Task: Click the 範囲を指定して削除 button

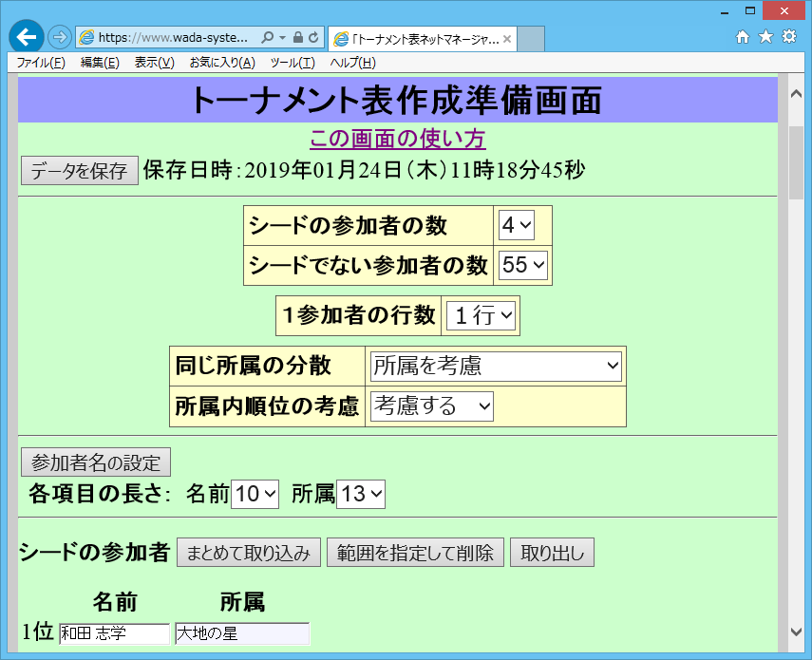Action: click(x=415, y=553)
